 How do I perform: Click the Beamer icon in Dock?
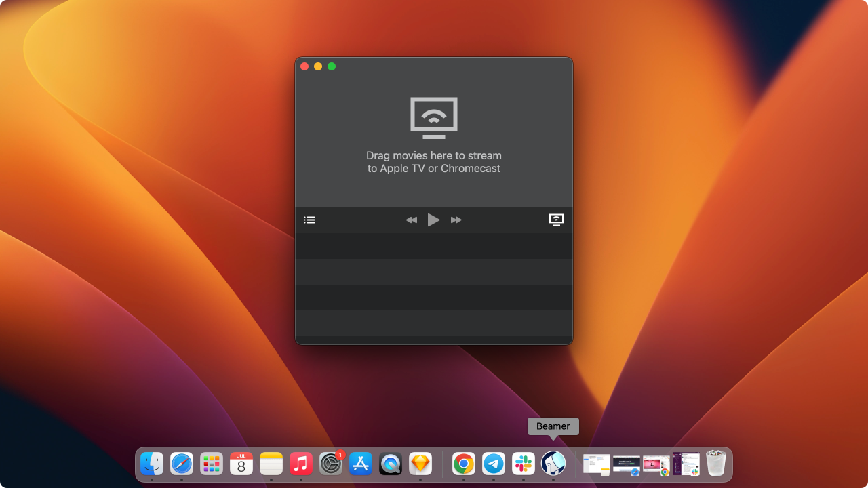tap(553, 464)
